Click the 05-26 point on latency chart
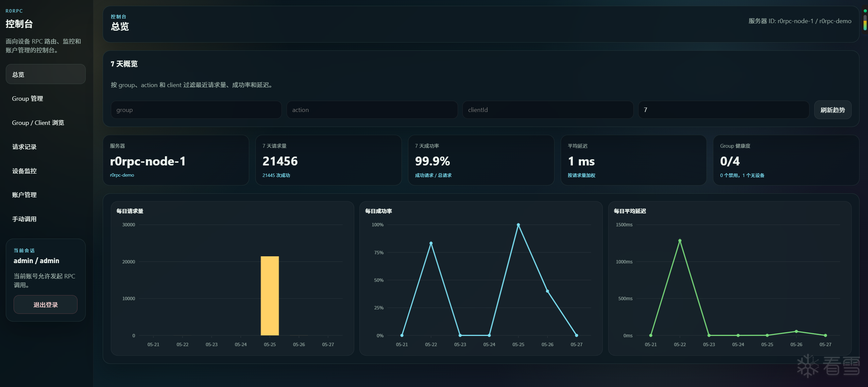Viewport: 868px width, 387px height. [796, 331]
